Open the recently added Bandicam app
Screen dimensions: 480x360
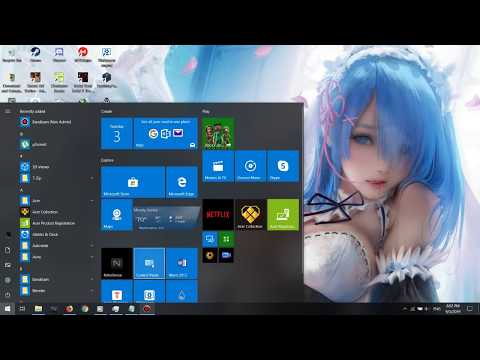57,122
